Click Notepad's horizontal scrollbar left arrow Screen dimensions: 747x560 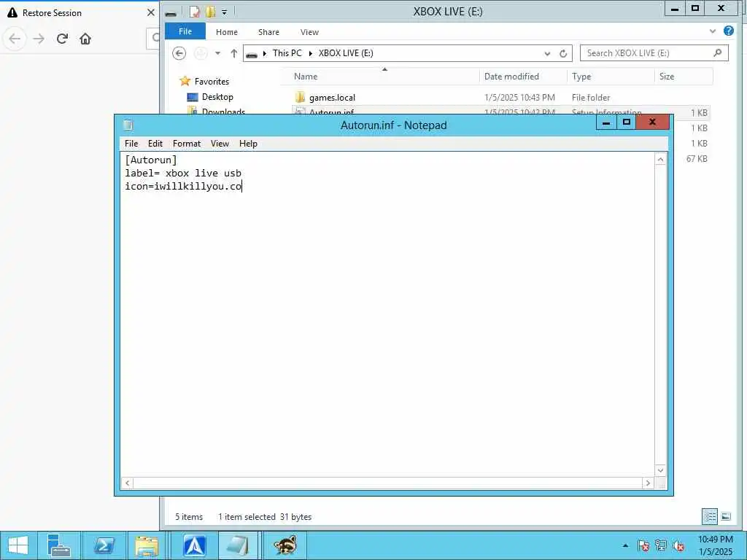[127, 483]
